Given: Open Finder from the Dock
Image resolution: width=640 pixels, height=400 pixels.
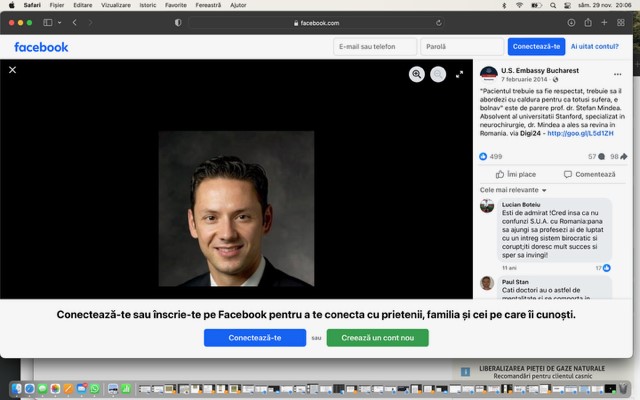Looking at the screenshot, I should tap(16, 389).
